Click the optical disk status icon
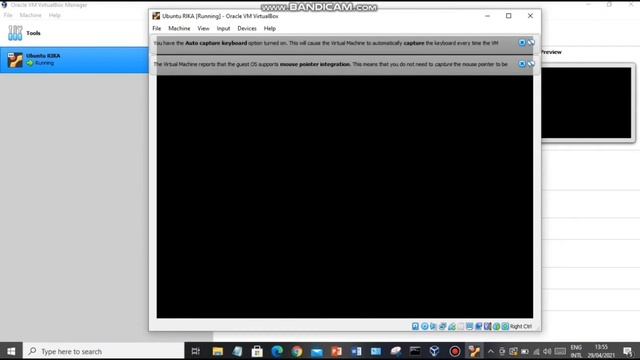This screenshot has height=360, width=640. (424, 326)
